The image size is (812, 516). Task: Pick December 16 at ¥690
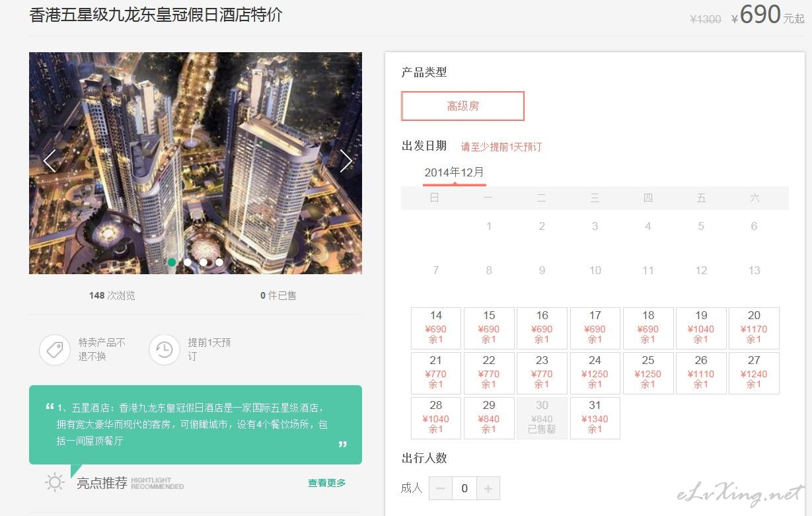click(542, 328)
